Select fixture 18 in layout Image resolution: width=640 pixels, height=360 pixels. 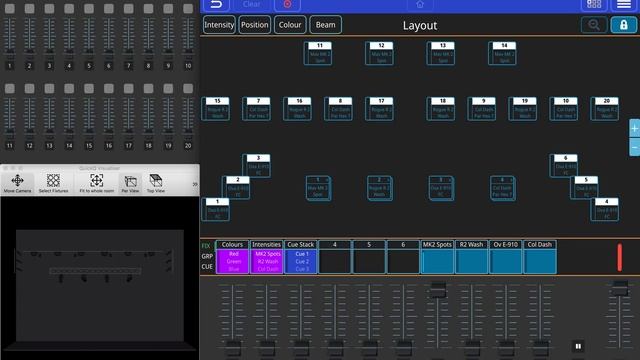click(x=441, y=109)
